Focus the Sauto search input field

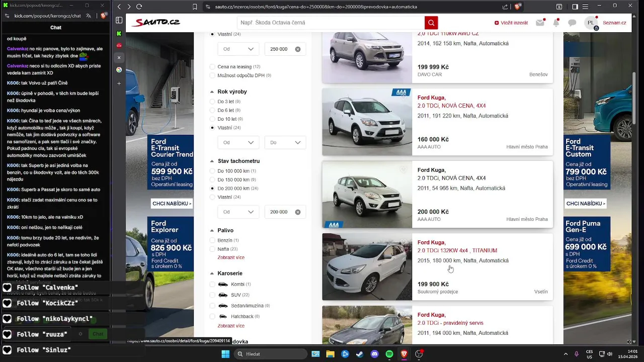pos(331,23)
